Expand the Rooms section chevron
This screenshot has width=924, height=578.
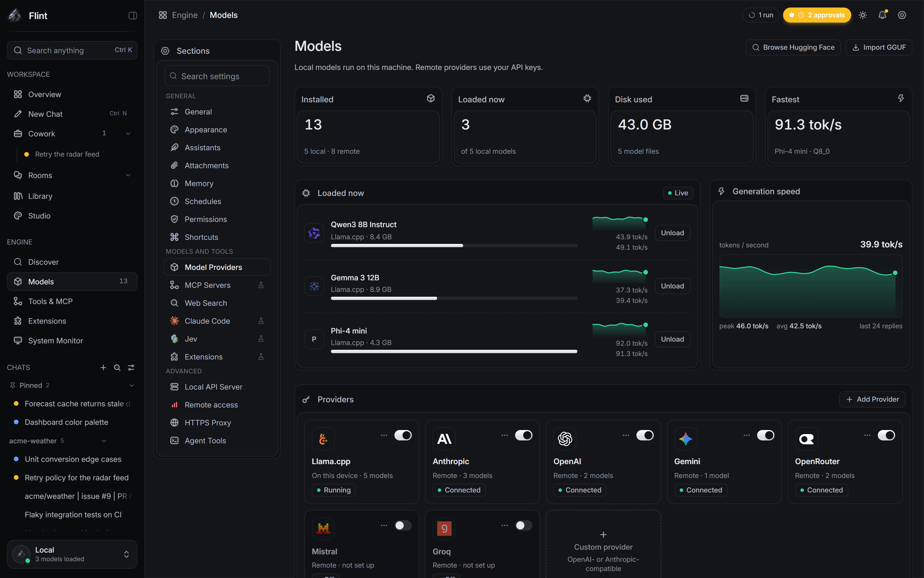coord(128,175)
